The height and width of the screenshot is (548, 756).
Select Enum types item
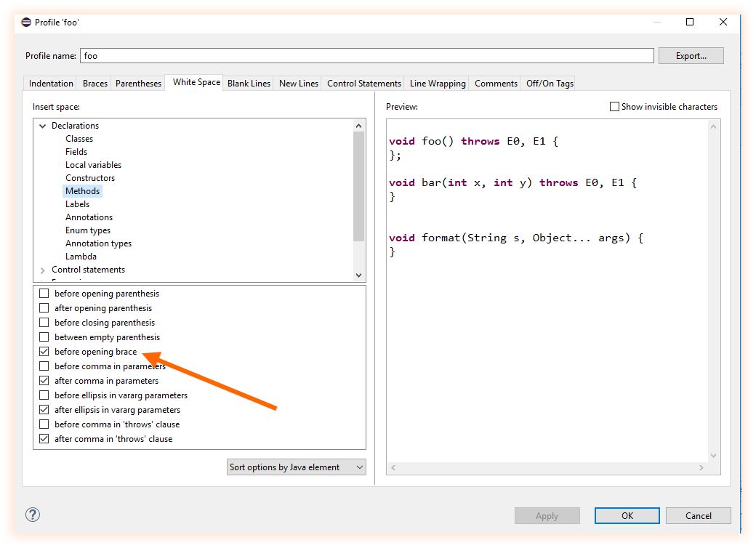tap(88, 230)
